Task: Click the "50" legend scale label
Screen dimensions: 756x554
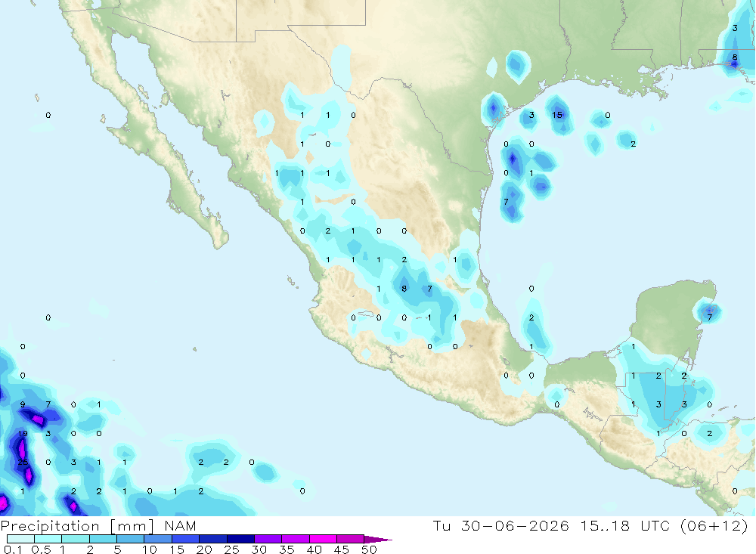Action: [x=369, y=549]
